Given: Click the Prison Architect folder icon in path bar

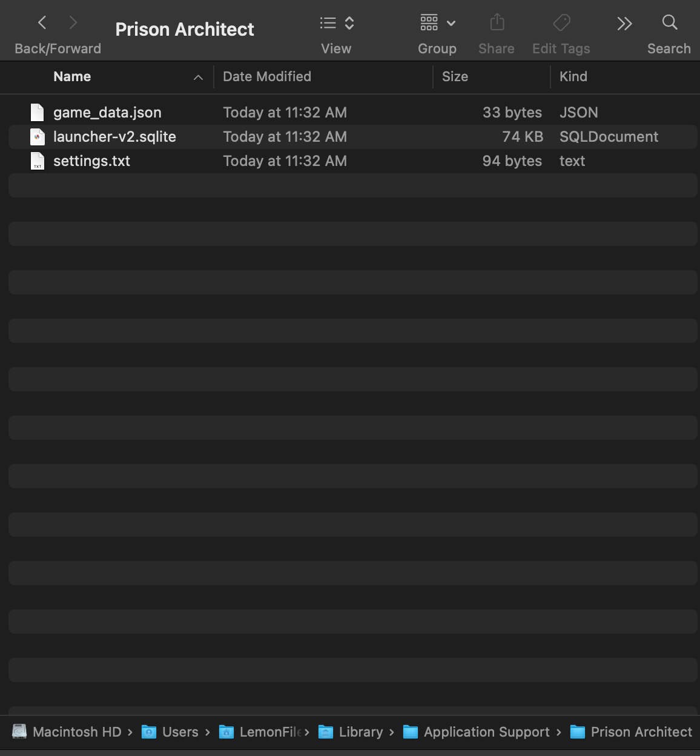Looking at the screenshot, I should (x=578, y=732).
